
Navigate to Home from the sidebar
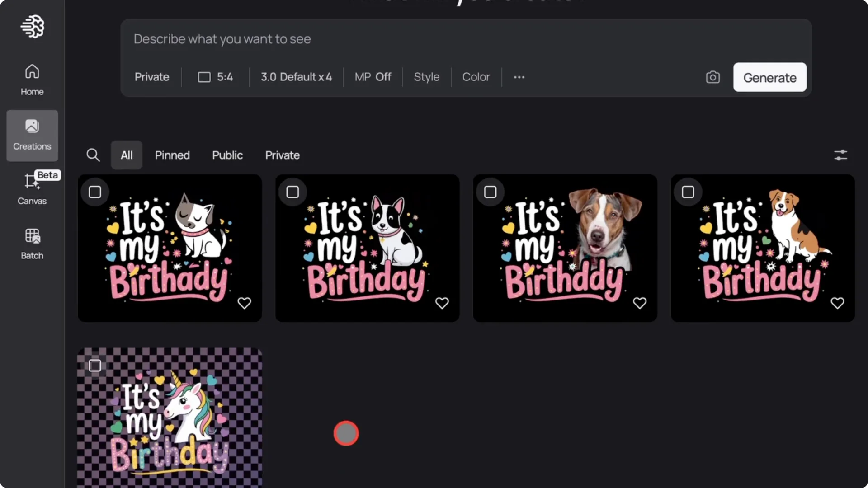click(32, 79)
